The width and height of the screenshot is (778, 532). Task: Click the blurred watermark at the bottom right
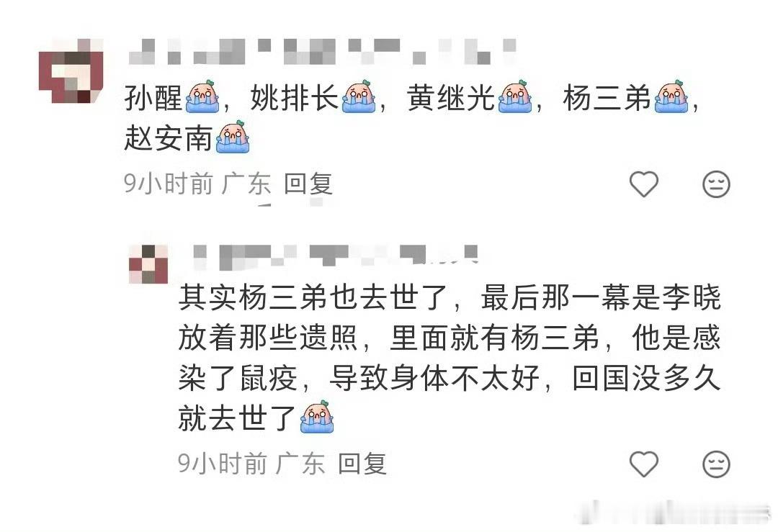675,513
